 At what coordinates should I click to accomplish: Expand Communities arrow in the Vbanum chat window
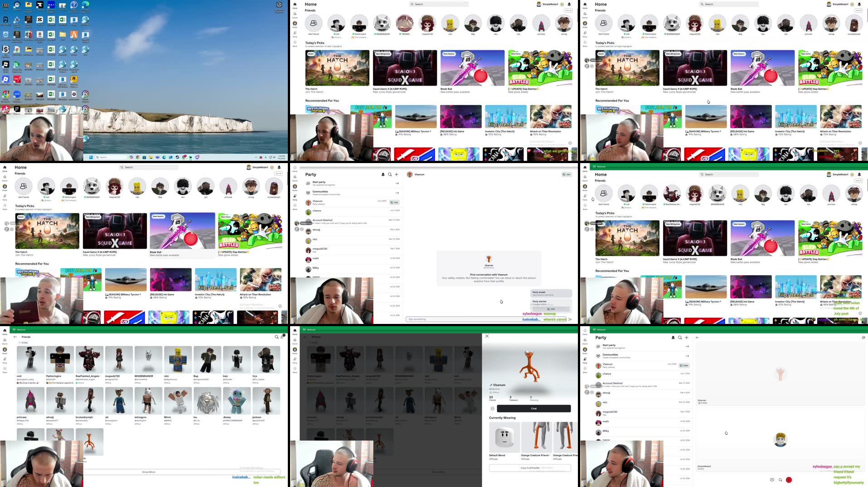coord(397,193)
